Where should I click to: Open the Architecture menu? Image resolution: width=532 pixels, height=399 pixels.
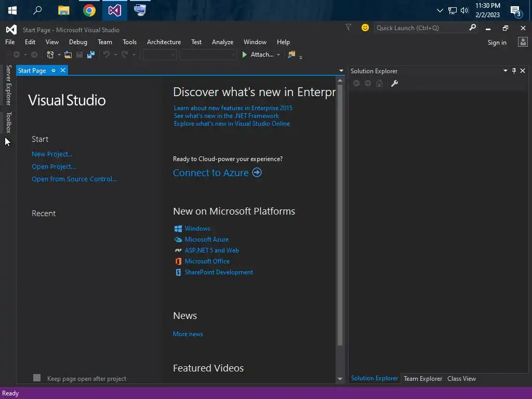(x=164, y=42)
